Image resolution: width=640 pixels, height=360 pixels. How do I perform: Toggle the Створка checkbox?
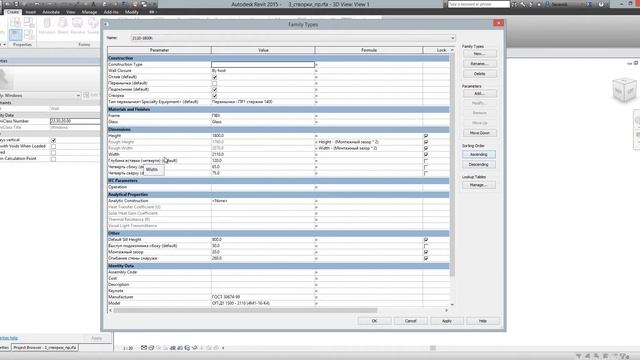point(214,96)
